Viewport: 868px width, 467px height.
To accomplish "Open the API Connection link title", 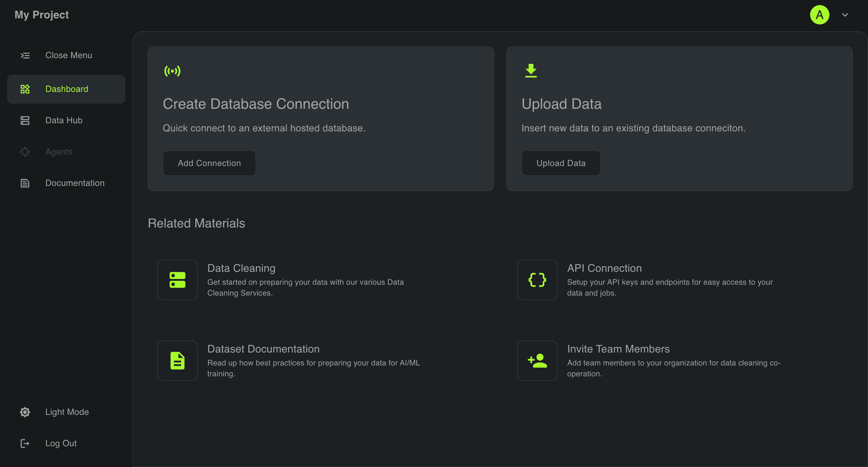I will click(x=605, y=268).
